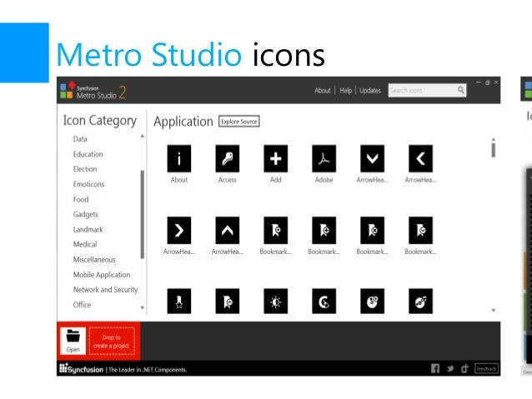Choose the Food category
The image size is (532, 399).
81,199
